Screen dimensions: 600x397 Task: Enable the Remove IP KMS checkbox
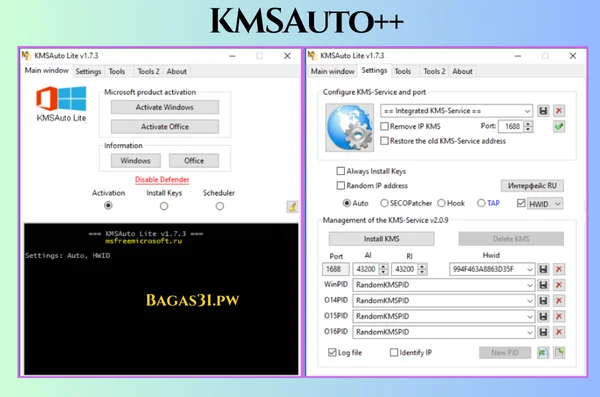pos(385,126)
